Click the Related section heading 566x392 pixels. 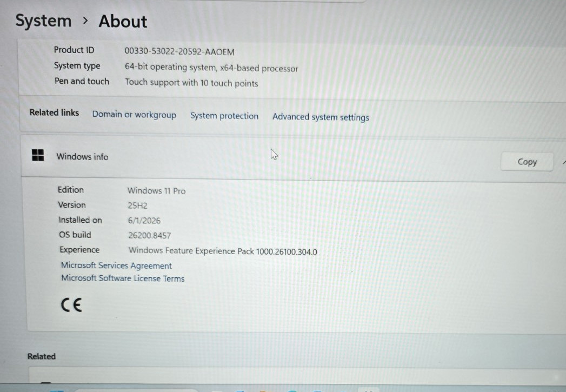click(x=42, y=356)
